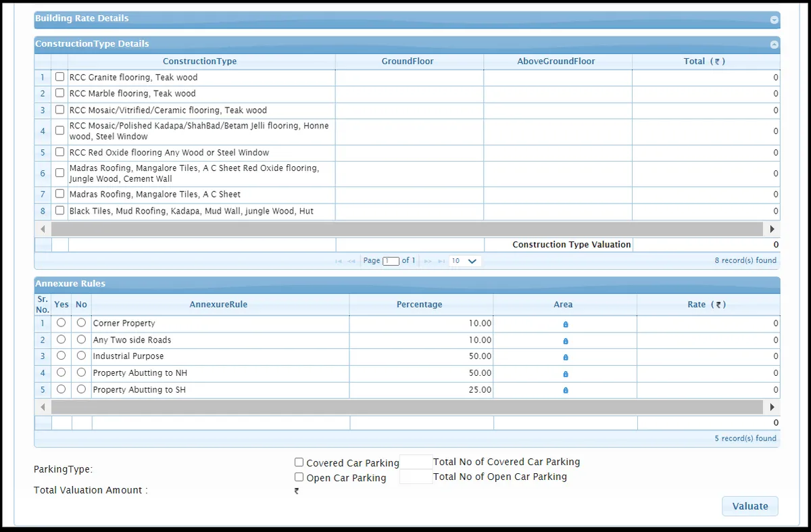
Task: Jump to the last page of records
Action: (x=441, y=260)
